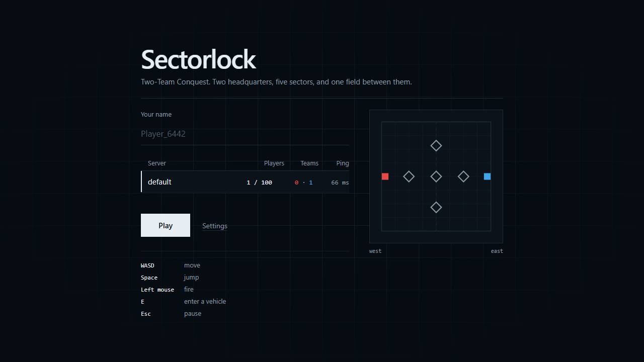This screenshot has width=644, height=362.
Task: Select the south sector diamond on map
Action: (x=436, y=207)
